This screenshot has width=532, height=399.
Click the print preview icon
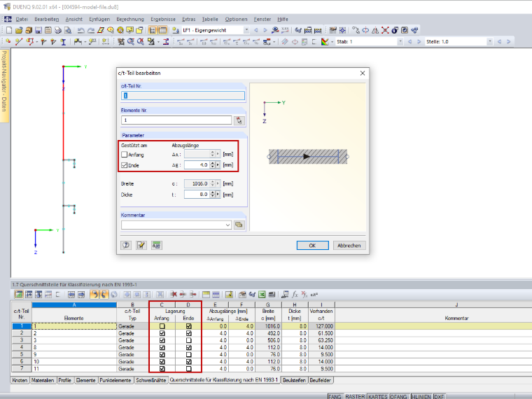pos(68,30)
